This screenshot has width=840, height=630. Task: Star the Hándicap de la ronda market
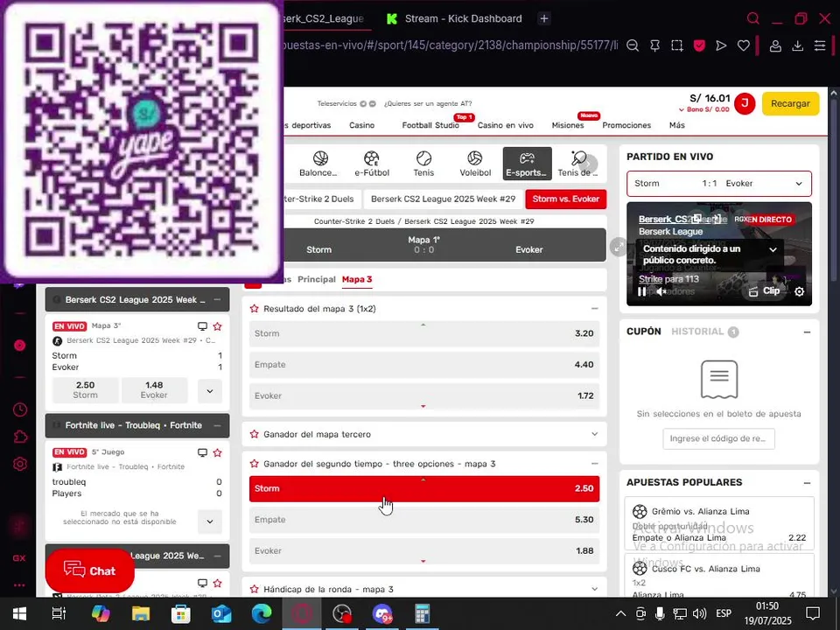click(x=255, y=589)
